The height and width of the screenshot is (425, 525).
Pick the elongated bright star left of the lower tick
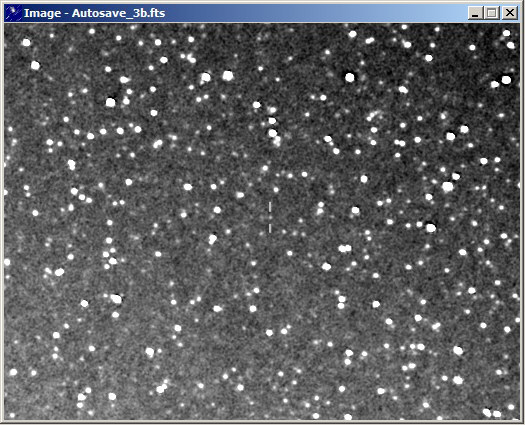[213, 239]
